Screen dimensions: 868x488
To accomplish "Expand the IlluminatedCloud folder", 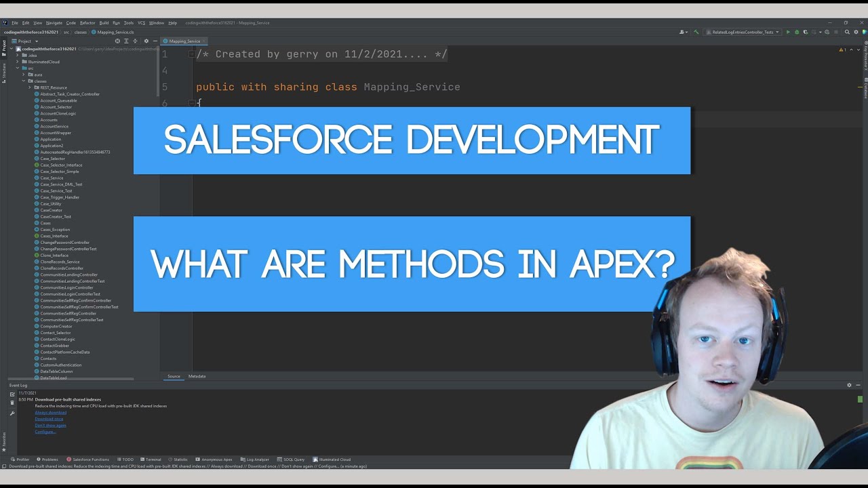I will 18,62.
